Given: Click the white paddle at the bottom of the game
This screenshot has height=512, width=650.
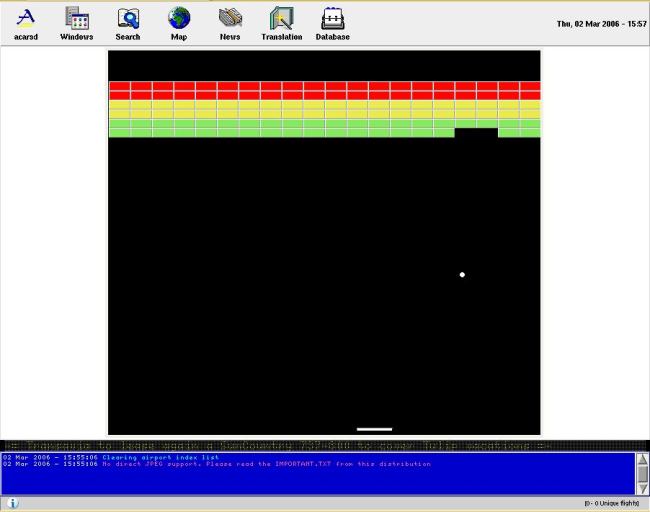Looking at the screenshot, I should tap(374, 429).
